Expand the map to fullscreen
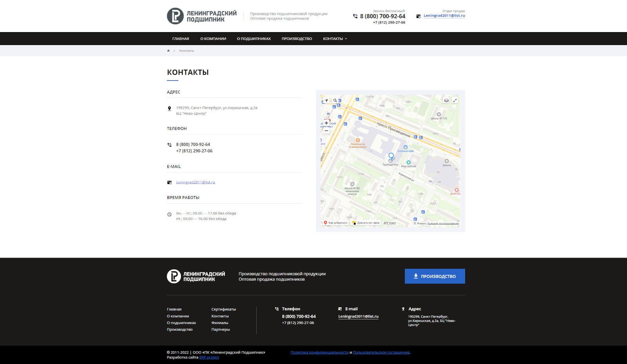The width and height of the screenshot is (627, 364). point(455,101)
